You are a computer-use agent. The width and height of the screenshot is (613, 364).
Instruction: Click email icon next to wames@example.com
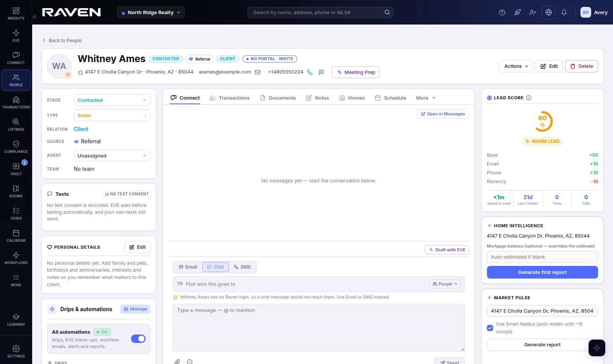click(x=258, y=72)
